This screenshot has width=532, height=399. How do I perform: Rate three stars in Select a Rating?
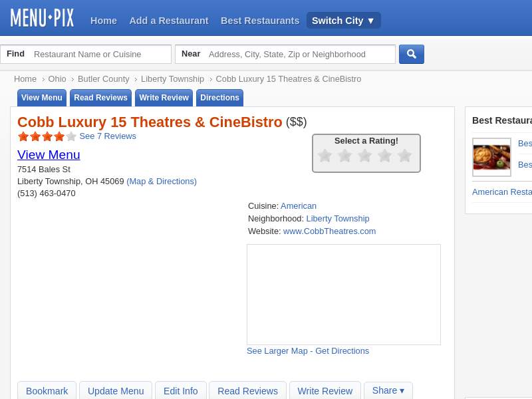pyautogui.click(x=364, y=156)
